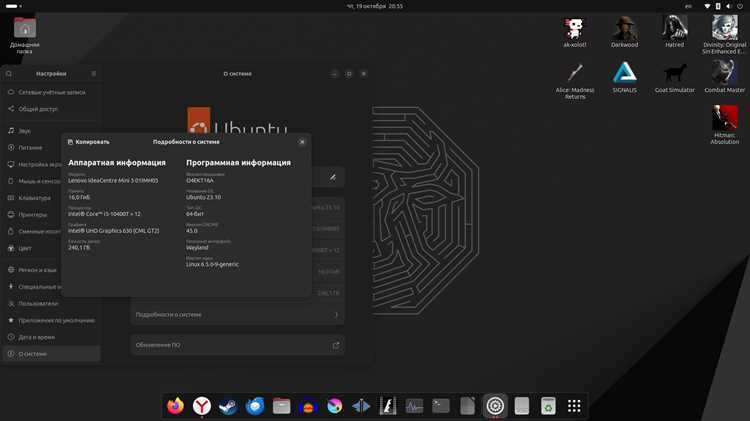Open Обновление ПО external link row

point(237,345)
